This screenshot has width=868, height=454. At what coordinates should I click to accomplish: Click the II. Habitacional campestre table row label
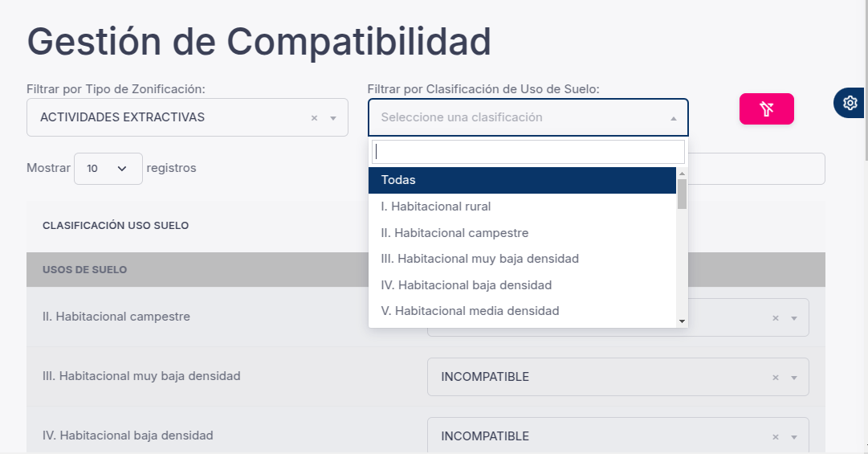(x=116, y=317)
